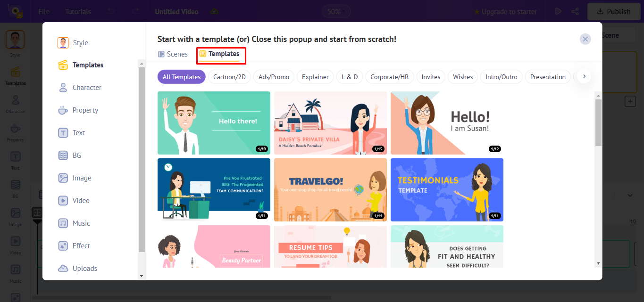Choose Daisy's Private Villa template
644x302 pixels.
330,123
